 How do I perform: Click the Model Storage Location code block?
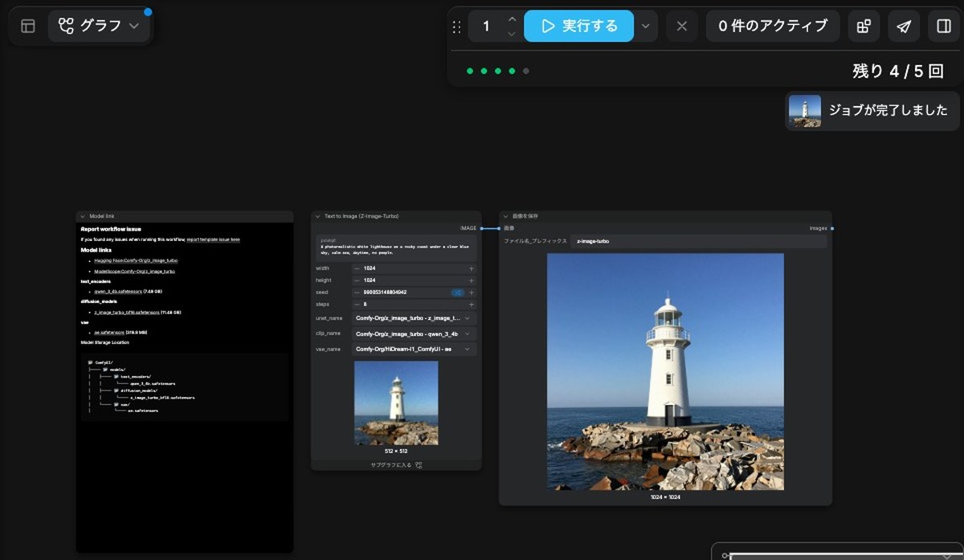click(185, 386)
